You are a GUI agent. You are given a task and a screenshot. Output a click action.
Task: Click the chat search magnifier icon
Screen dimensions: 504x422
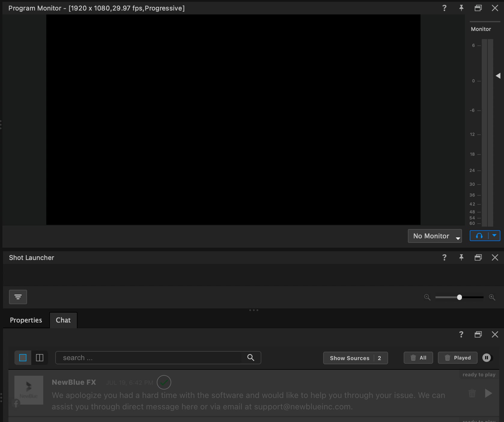click(x=251, y=357)
